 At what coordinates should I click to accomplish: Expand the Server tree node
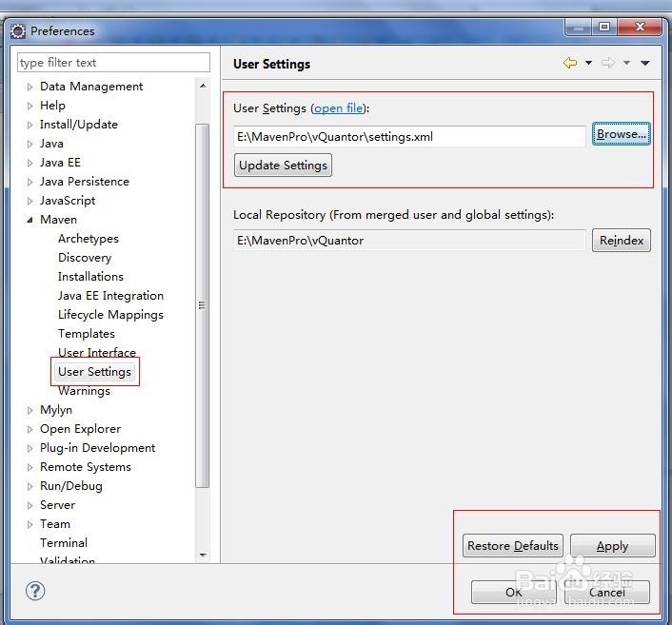point(30,505)
